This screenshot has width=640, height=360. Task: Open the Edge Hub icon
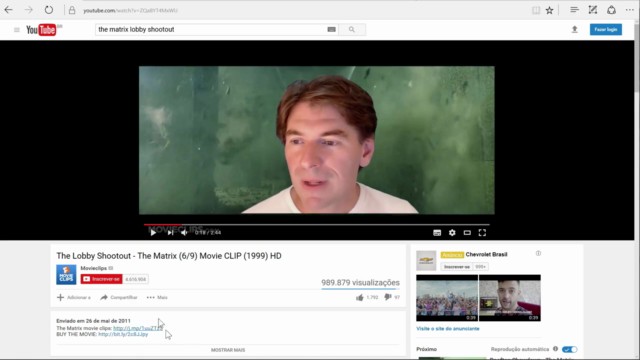coord(574,10)
